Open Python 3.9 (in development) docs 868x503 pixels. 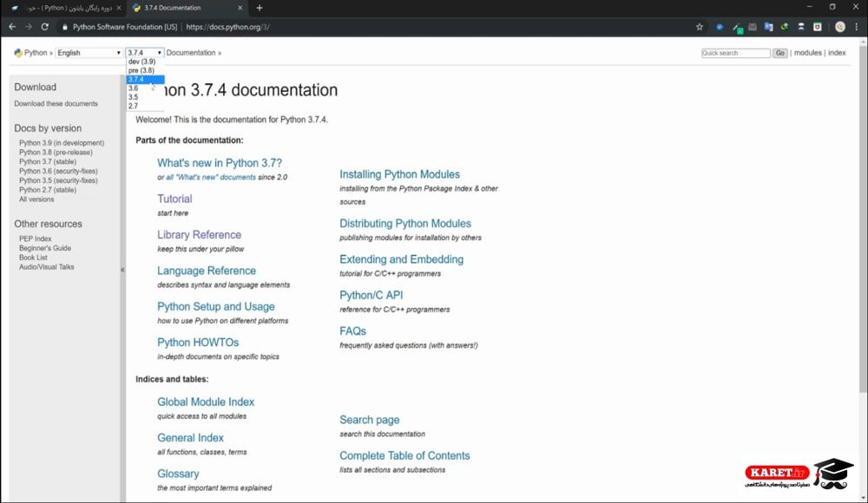click(62, 143)
